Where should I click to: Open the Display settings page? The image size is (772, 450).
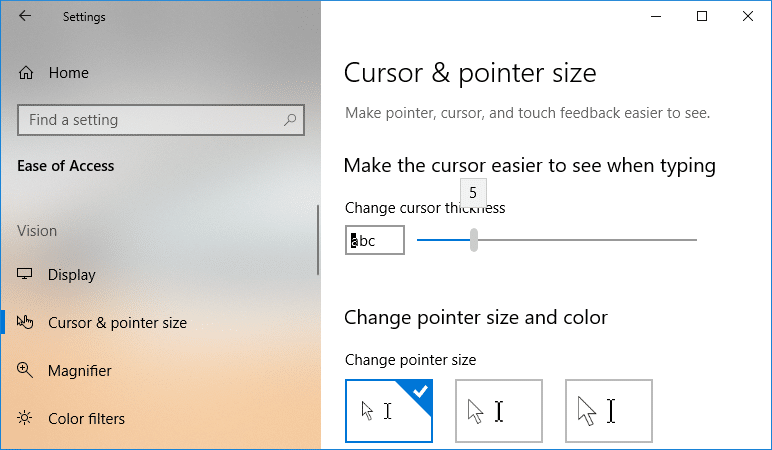[x=72, y=275]
